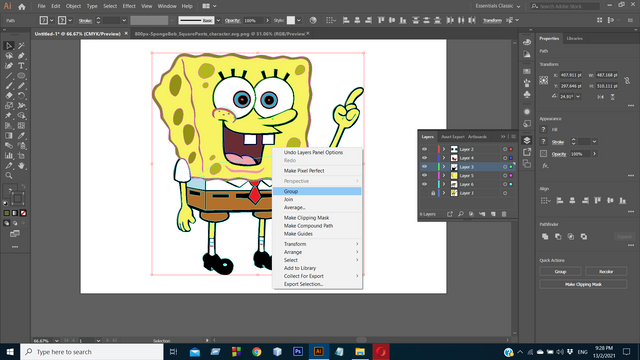Image resolution: width=640 pixels, height=360 pixels.
Task: Delete selection with Layers panel trash icon
Action: pyautogui.click(x=504, y=214)
